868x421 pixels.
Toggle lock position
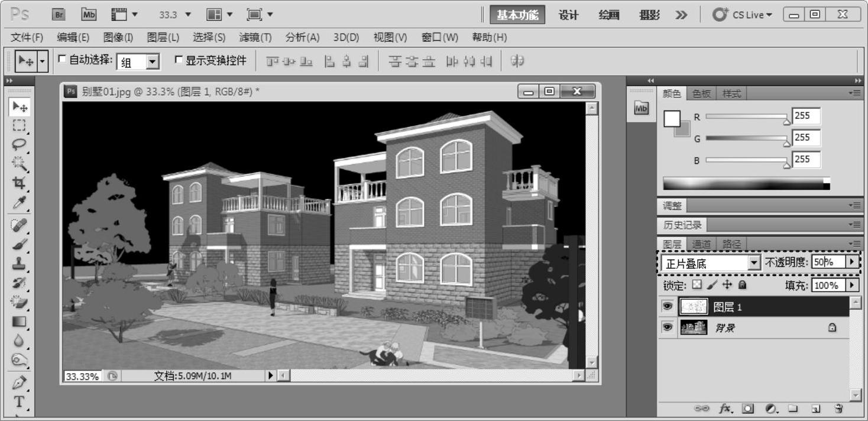click(x=727, y=284)
